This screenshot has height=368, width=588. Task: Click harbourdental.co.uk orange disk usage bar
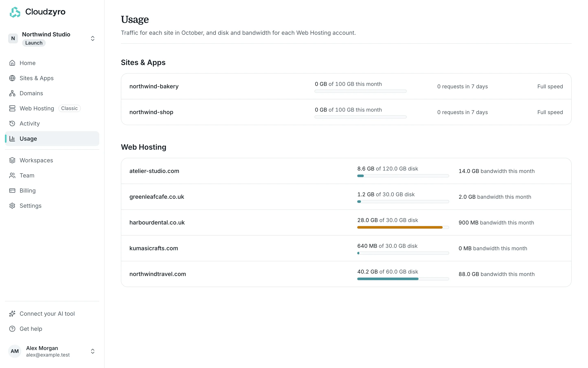click(x=403, y=227)
